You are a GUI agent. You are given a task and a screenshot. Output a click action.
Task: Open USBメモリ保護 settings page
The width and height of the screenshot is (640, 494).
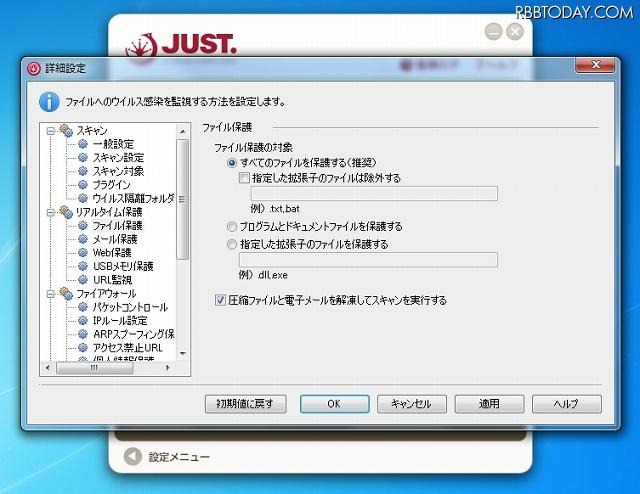[x=123, y=266]
